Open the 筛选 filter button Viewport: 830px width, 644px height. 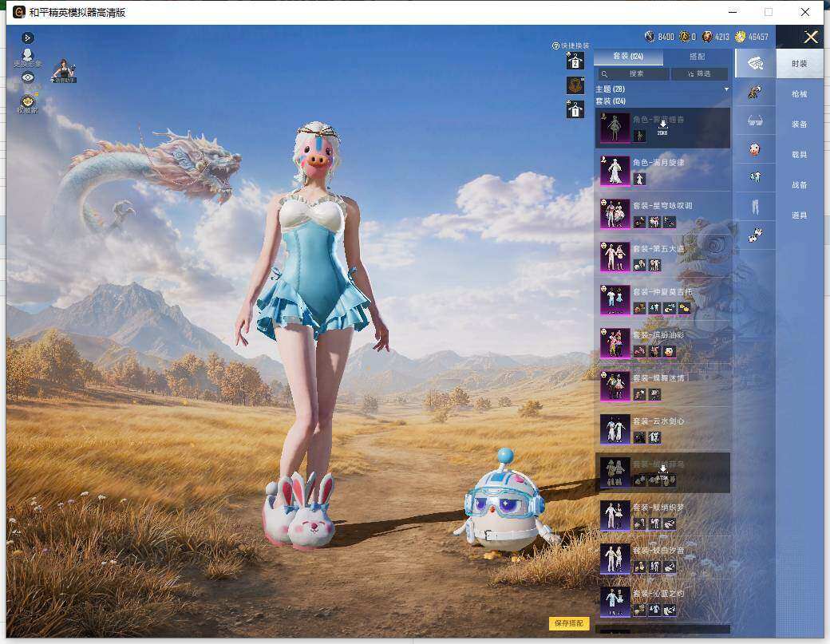pyautogui.click(x=700, y=73)
